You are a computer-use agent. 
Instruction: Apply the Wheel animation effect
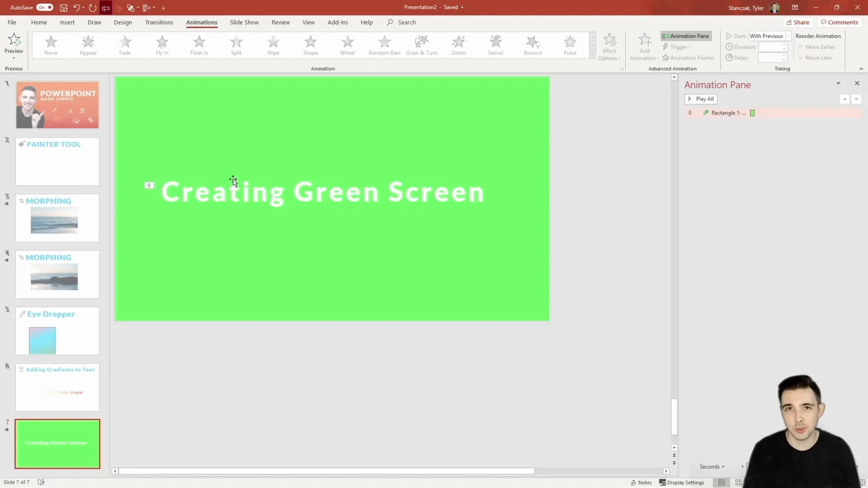coord(347,45)
